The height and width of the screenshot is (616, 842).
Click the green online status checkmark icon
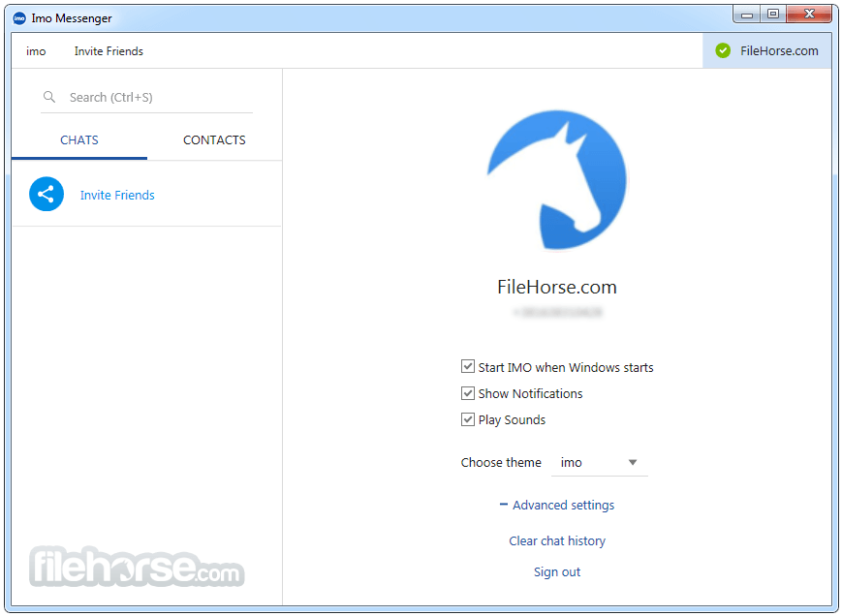pyautogui.click(x=723, y=51)
